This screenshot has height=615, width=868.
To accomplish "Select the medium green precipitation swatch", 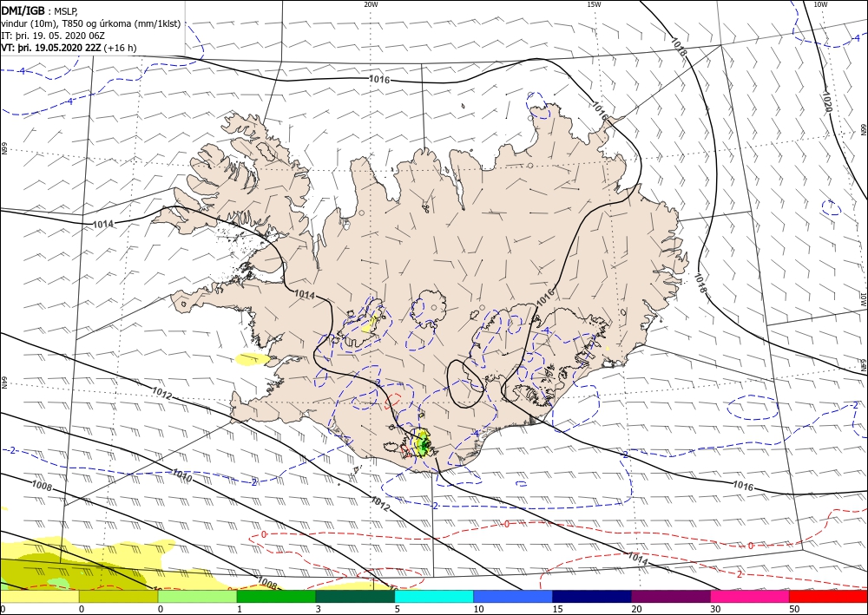I will pos(276,596).
